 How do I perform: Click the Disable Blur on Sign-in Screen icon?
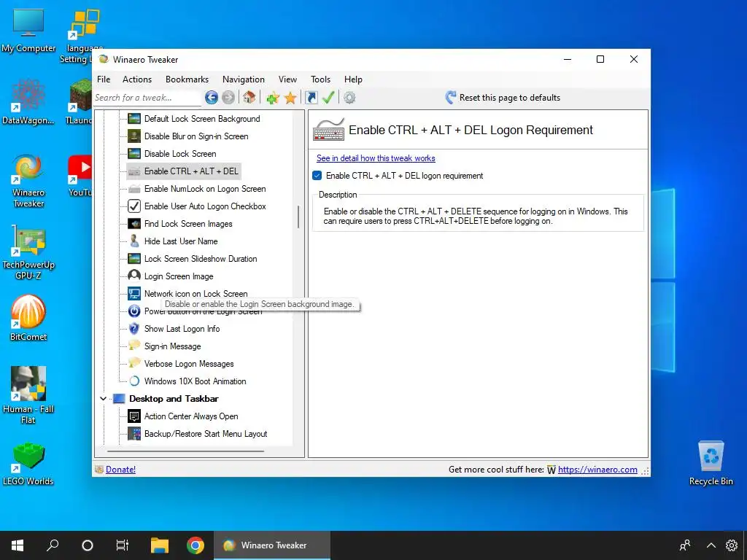[134, 136]
